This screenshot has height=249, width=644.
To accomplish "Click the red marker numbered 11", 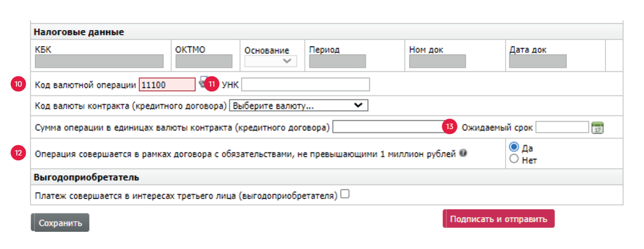I will [213, 84].
